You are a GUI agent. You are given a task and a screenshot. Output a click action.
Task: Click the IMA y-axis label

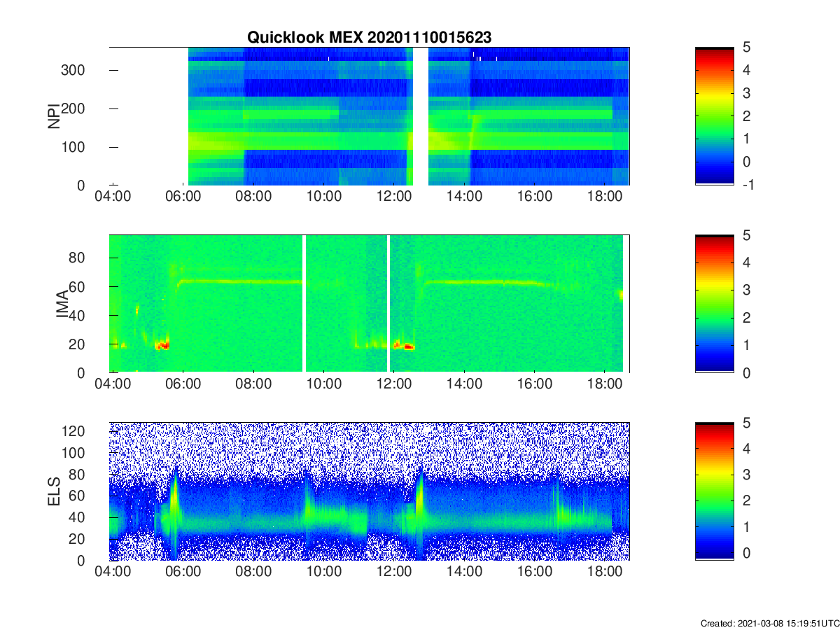(x=62, y=303)
